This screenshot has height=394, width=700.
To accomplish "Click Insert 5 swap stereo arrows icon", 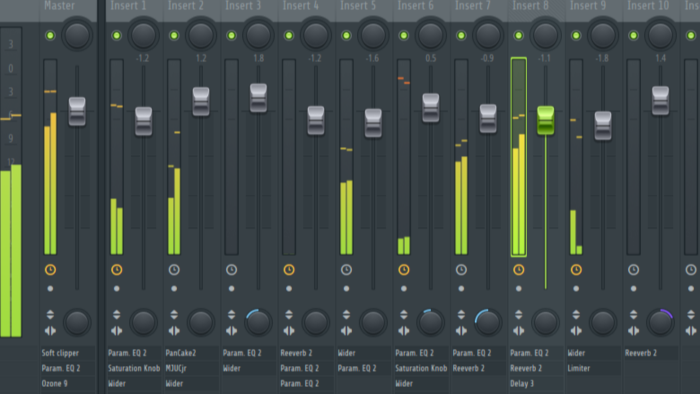I will tap(346, 331).
